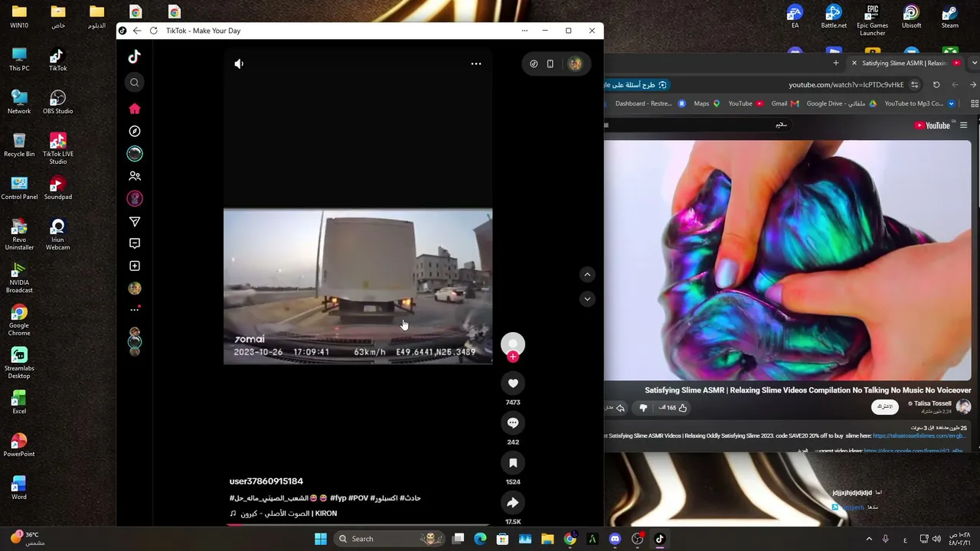Open the Google Drive bookmark

click(841, 103)
